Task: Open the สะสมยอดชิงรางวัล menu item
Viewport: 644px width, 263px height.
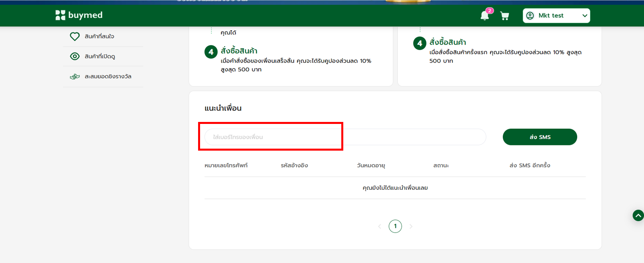Action: [x=108, y=77]
